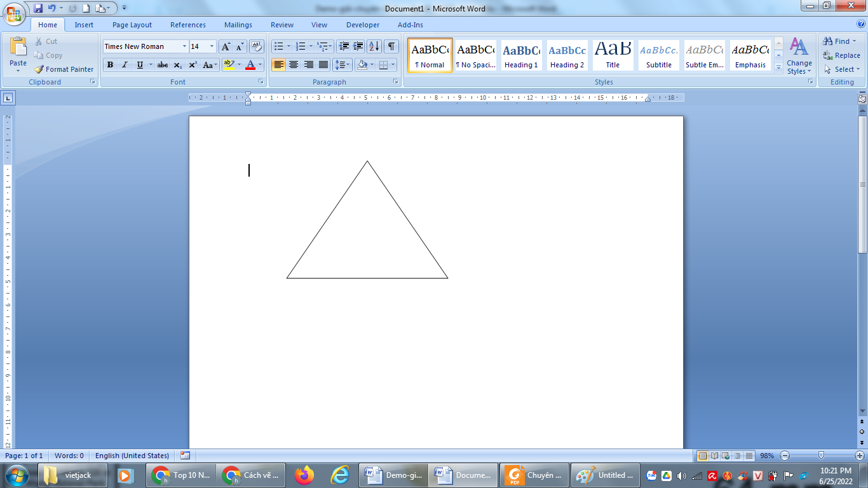The width and height of the screenshot is (868, 488).
Task: Undo the last action
Action: click(x=52, y=8)
